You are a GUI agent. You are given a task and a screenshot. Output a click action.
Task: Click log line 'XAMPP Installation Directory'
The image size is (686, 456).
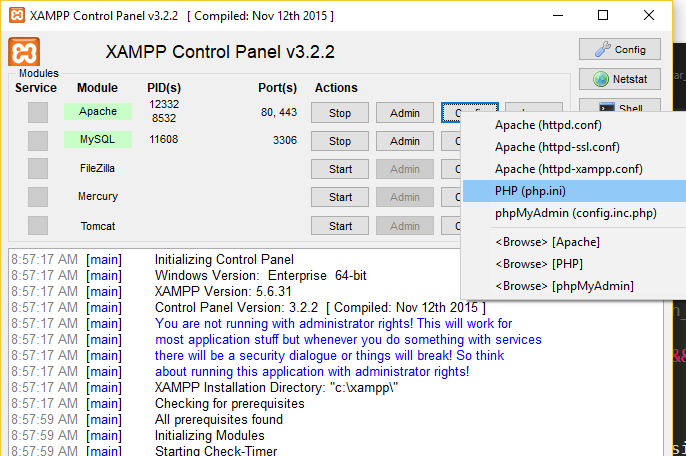(x=276, y=388)
